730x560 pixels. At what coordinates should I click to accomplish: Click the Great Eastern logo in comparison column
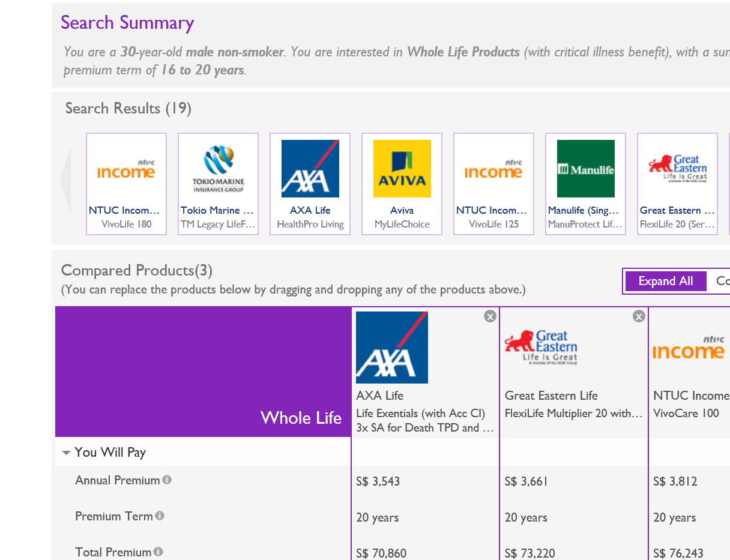[x=540, y=348]
